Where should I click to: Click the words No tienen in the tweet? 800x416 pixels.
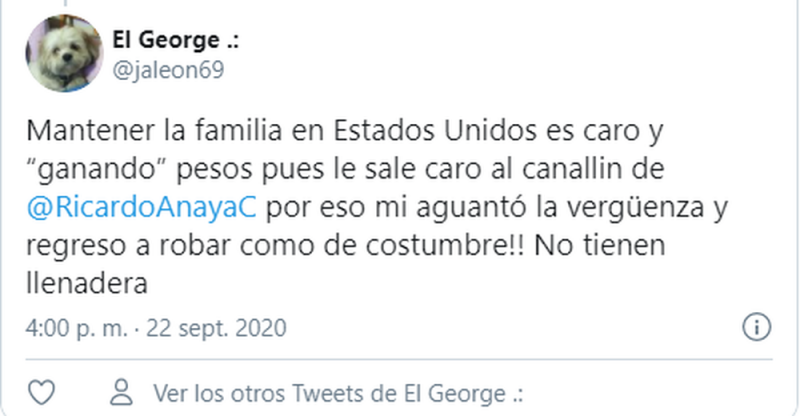point(600,246)
